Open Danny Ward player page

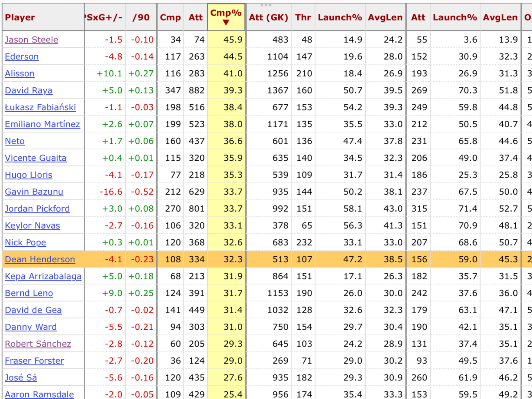31,327
